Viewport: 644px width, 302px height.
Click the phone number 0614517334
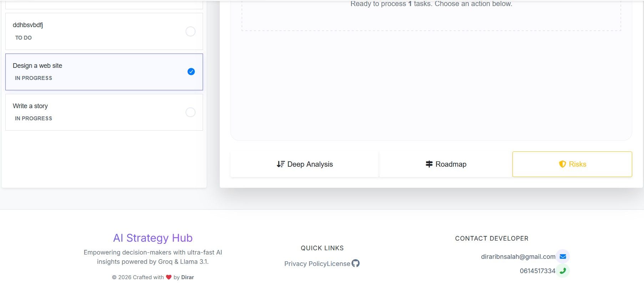click(537, 271)
